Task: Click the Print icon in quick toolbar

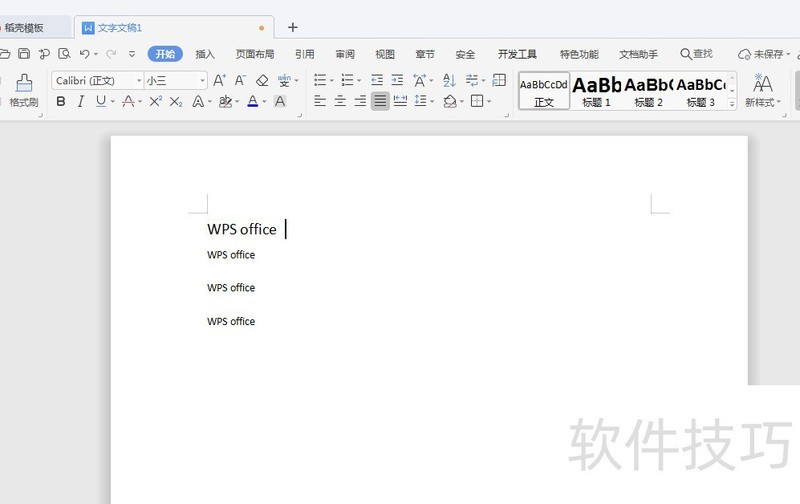Action: coord(44,54)
